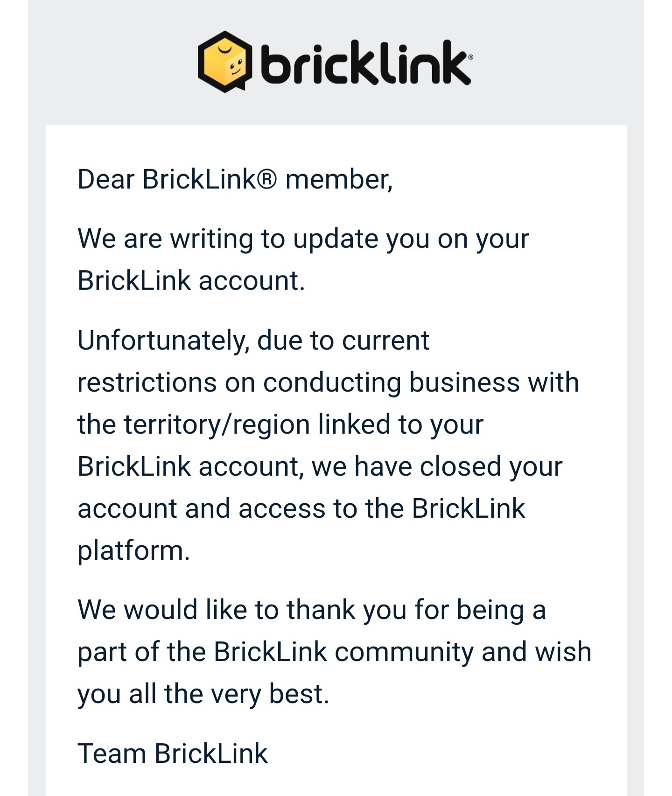Select the "Dear BrickLink® member," greeting text
The image size is (672, 796).
pos(235,180)
